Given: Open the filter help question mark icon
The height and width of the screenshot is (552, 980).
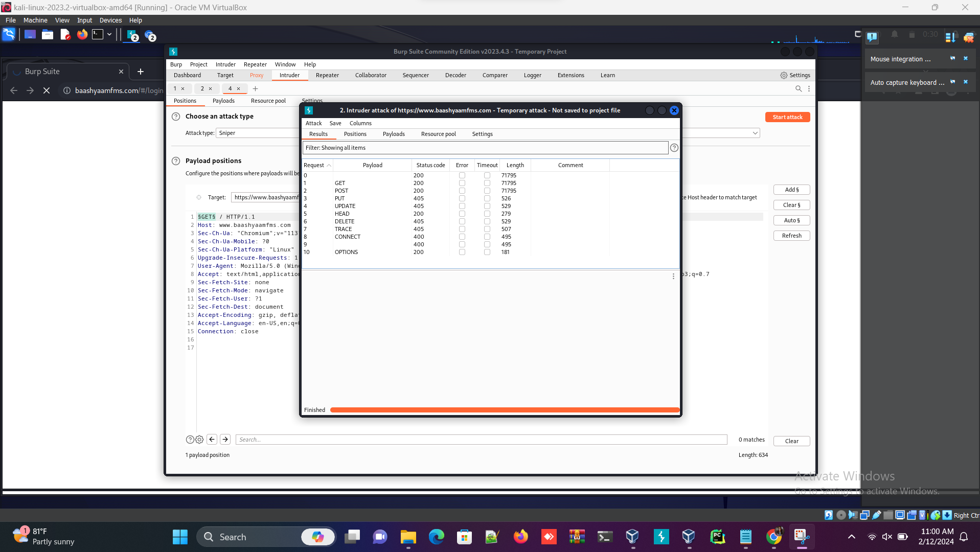Looking at the screenshot, I should (674, 148).
